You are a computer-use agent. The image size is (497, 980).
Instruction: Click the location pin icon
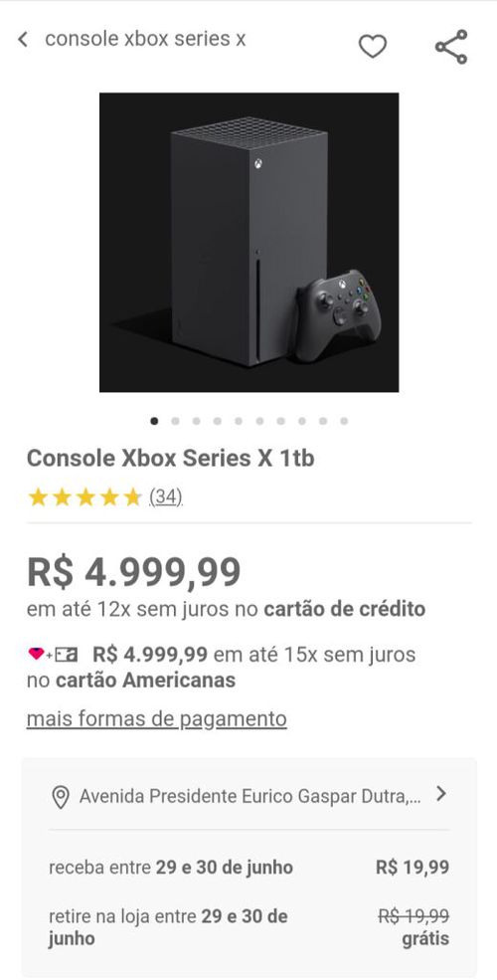click(x=60, y=797)
